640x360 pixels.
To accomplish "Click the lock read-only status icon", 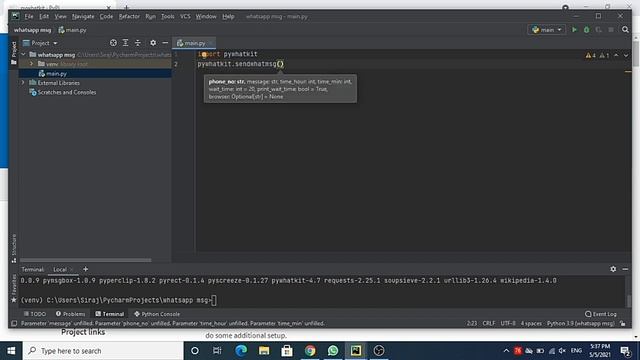I will pyautogui.click(x=622, y=323).
